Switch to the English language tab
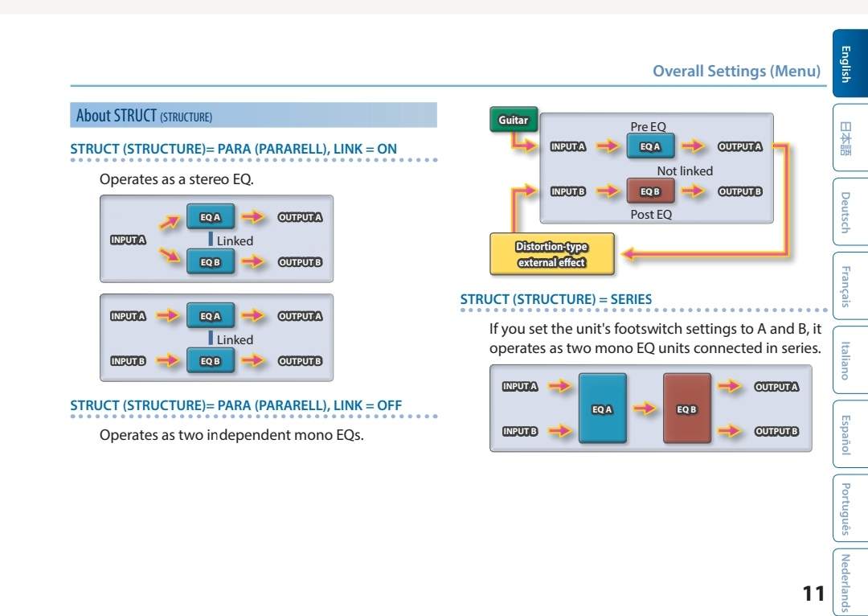Image resolution: width=868 pixels, height=616 pixels. click(850, 64)
